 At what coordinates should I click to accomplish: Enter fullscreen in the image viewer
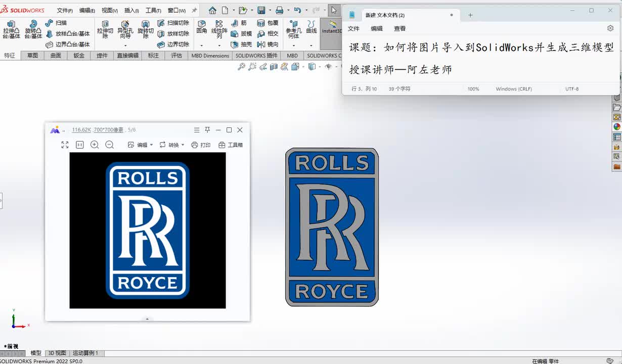pyautogui.click(x=65, y=145)
